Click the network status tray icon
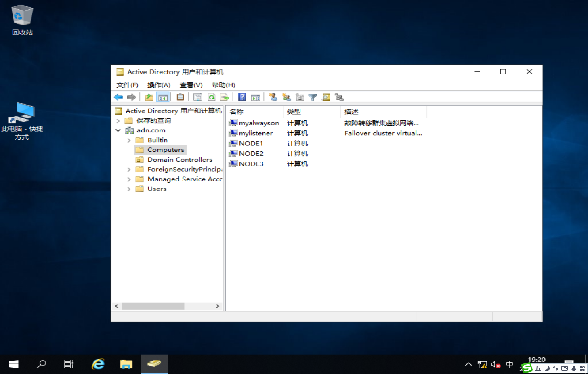Screen dimensions: 588x374 coord(482,364)
